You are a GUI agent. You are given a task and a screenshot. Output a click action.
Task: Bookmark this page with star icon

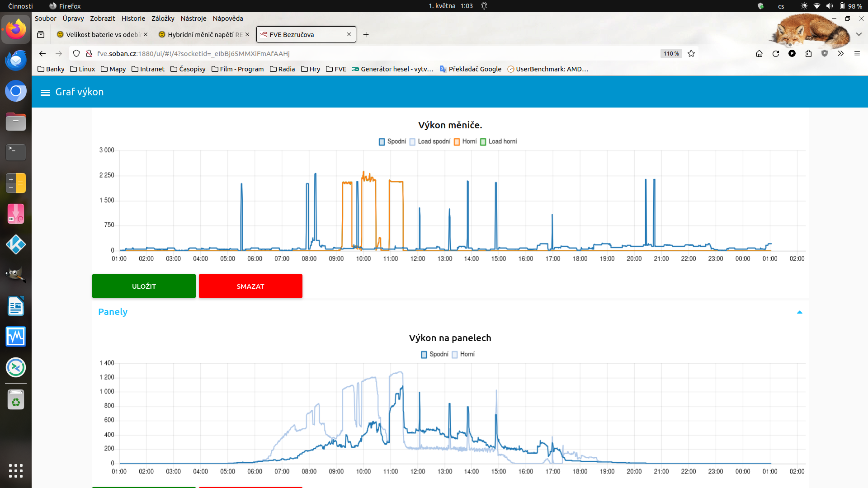click(x=691, y=54)
